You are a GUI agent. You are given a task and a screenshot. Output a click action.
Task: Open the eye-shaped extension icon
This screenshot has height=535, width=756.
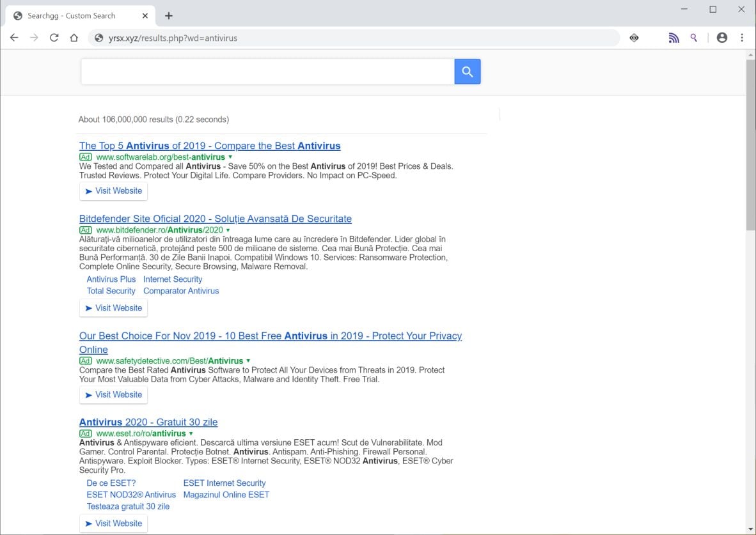click(634, 38)
